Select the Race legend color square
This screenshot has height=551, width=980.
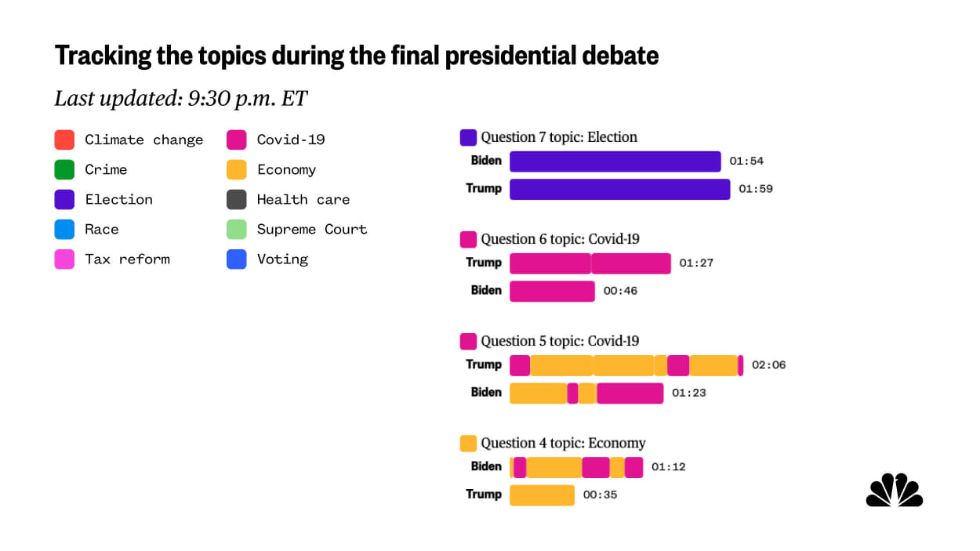tap(64, 230)
